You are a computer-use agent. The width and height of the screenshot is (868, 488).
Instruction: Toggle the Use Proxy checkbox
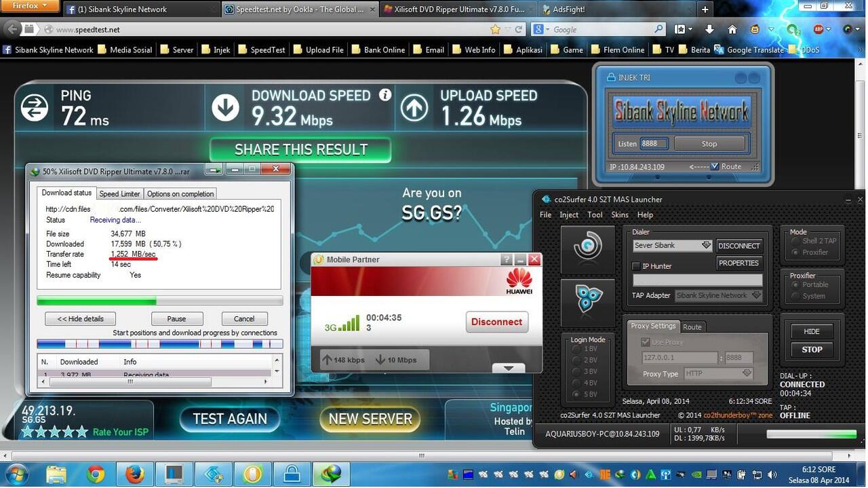pos(646,342)
